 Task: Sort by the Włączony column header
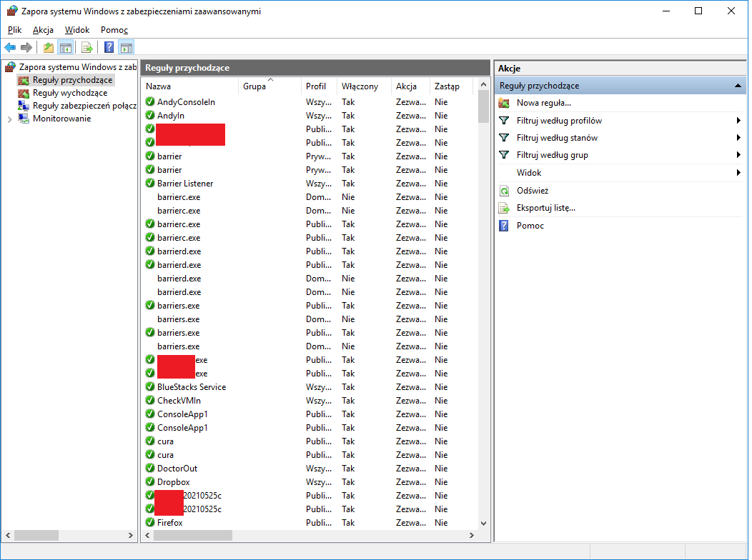click(x=364, y=86)
